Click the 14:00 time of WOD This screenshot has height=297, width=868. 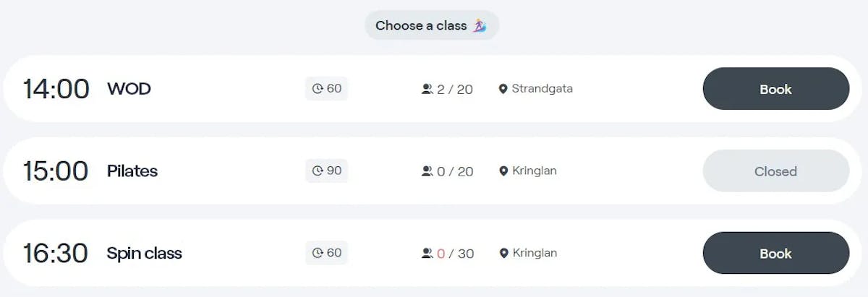(56, 89)
